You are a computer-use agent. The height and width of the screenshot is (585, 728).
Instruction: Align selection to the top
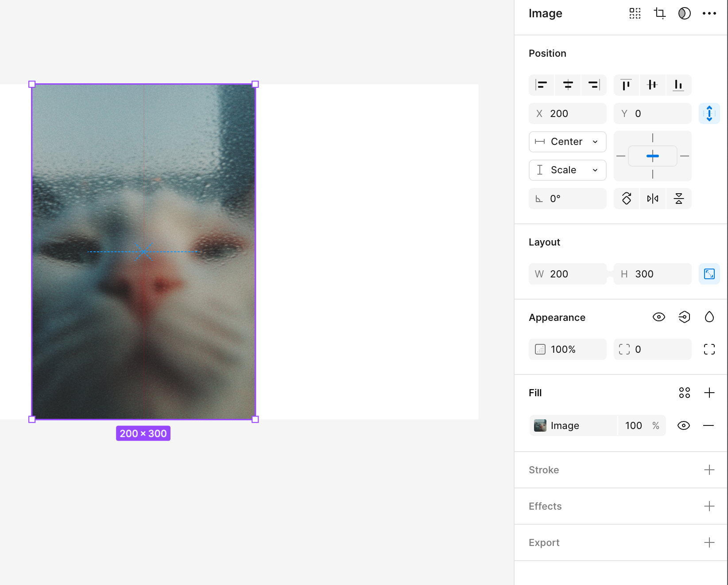(626, 85)
